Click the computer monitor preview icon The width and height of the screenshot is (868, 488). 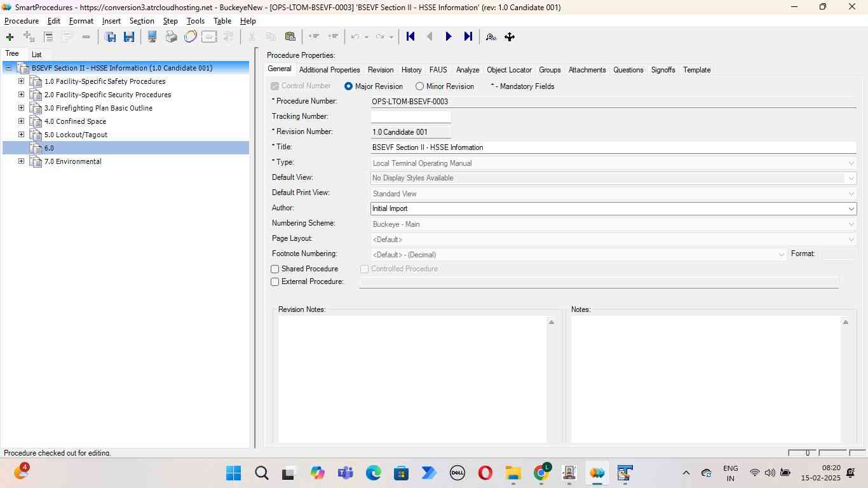153,37
